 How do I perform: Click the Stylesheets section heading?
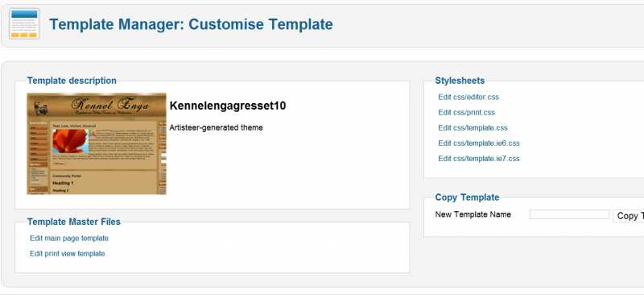pos(460,81)
